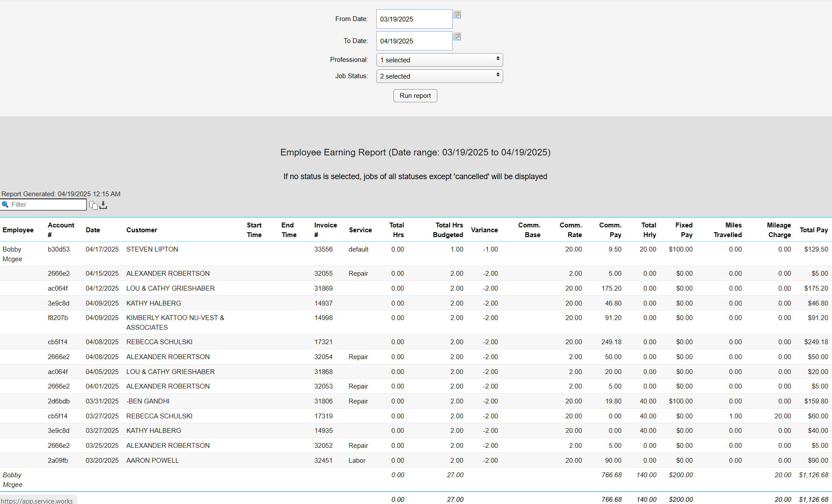The image size is (832, 504).
Task: Sort by the Total Hrly column header
Action: [x=649, y=230]
